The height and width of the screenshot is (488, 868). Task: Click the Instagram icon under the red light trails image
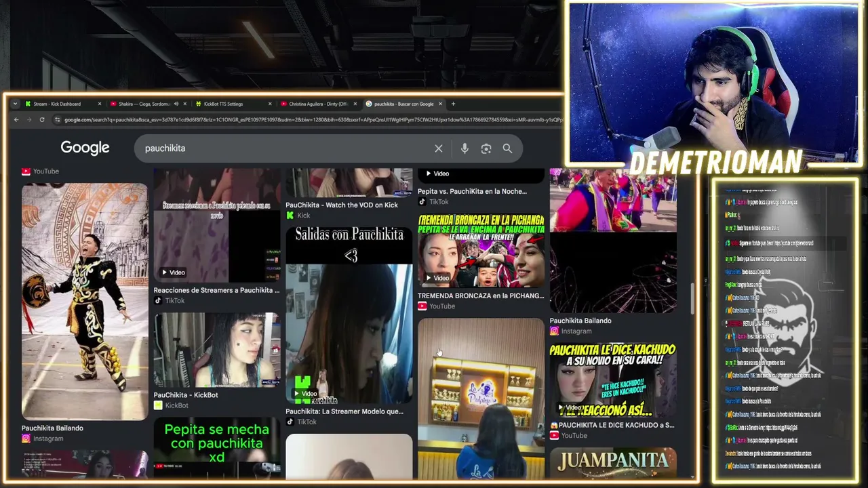pyautogui.click(x=554, y=331)
